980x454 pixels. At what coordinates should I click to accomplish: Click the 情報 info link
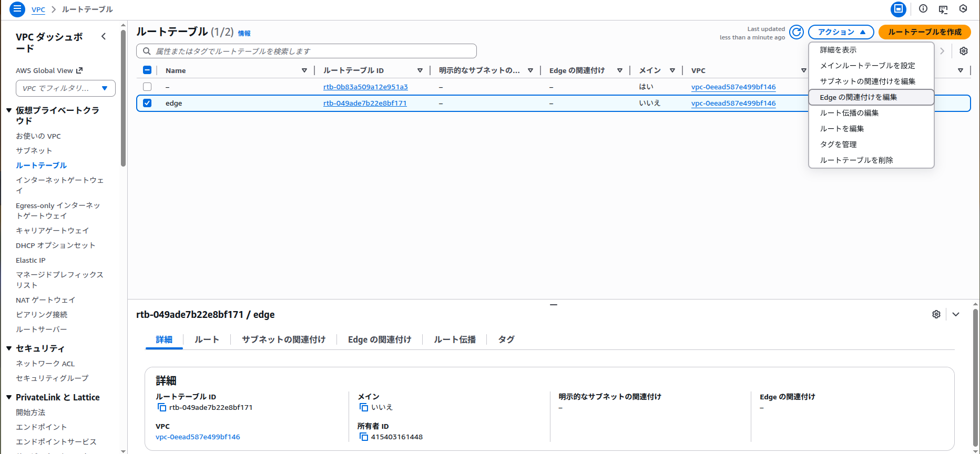point(244,33)
